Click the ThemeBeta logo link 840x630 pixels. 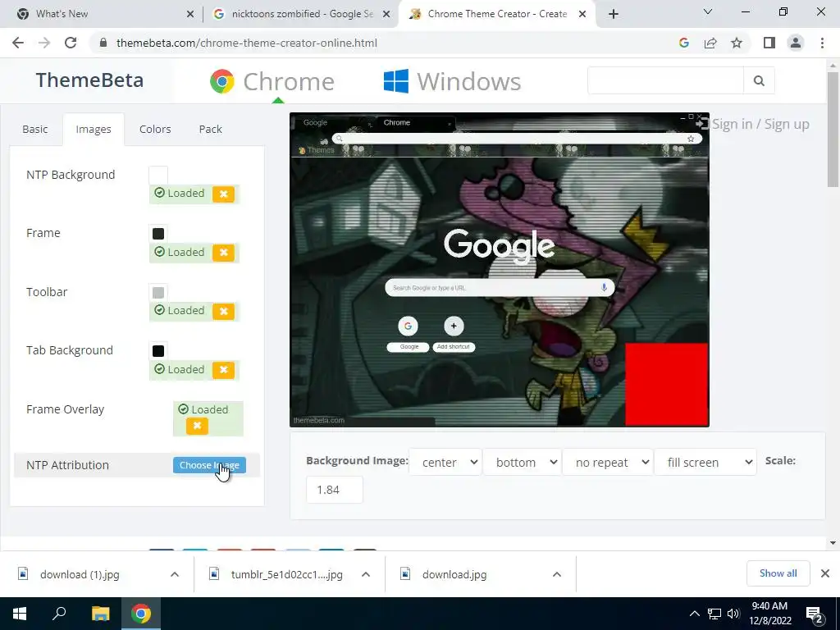click(90, 80)
